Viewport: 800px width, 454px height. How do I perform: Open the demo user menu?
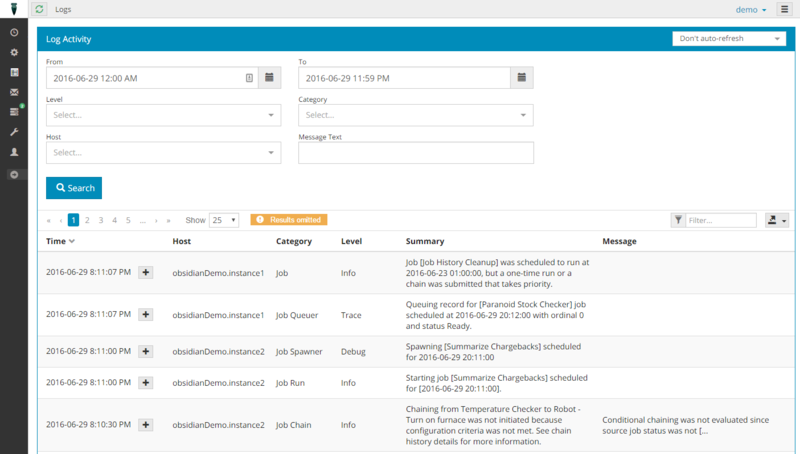click(751, 10)
